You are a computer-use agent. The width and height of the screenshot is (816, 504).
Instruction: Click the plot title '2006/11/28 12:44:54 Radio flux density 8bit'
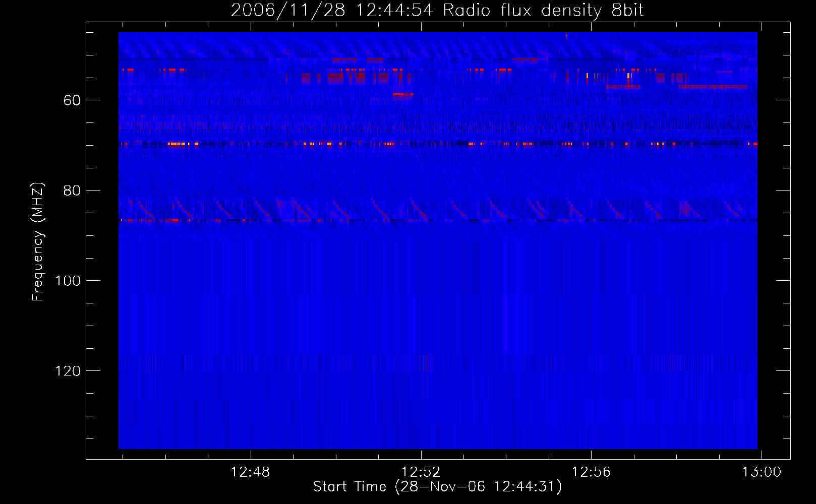pyautogui.click(x=437, y=11)
